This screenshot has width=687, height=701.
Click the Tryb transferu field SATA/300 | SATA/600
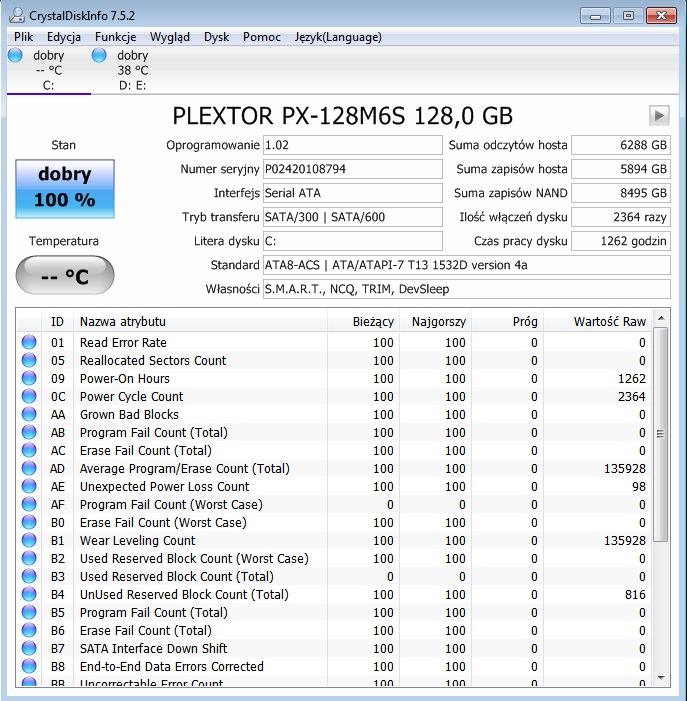pos(353,217)
